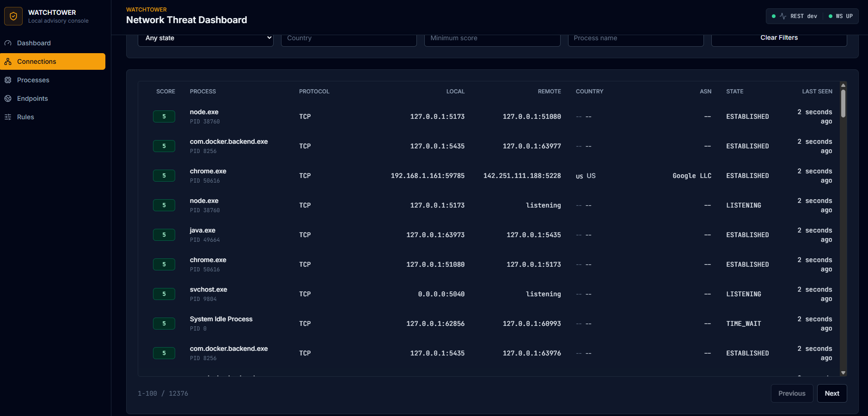
Task: Click the PROCESS column header
Action: (203, 92)
